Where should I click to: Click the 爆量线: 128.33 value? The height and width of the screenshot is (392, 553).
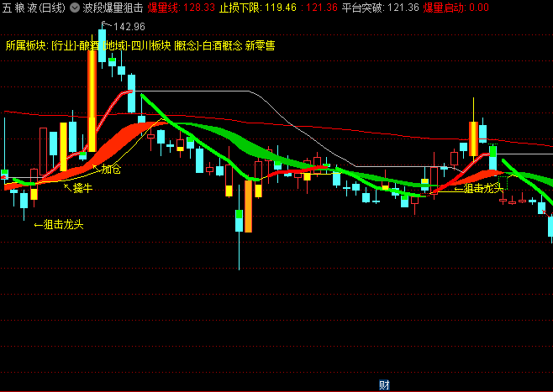pyautogui.click(x=181, y=8)
